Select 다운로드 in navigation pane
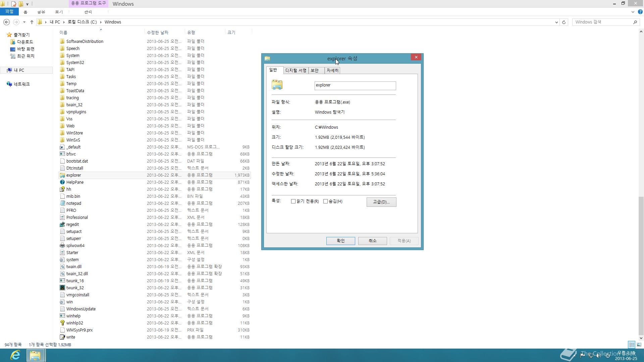 25,42
